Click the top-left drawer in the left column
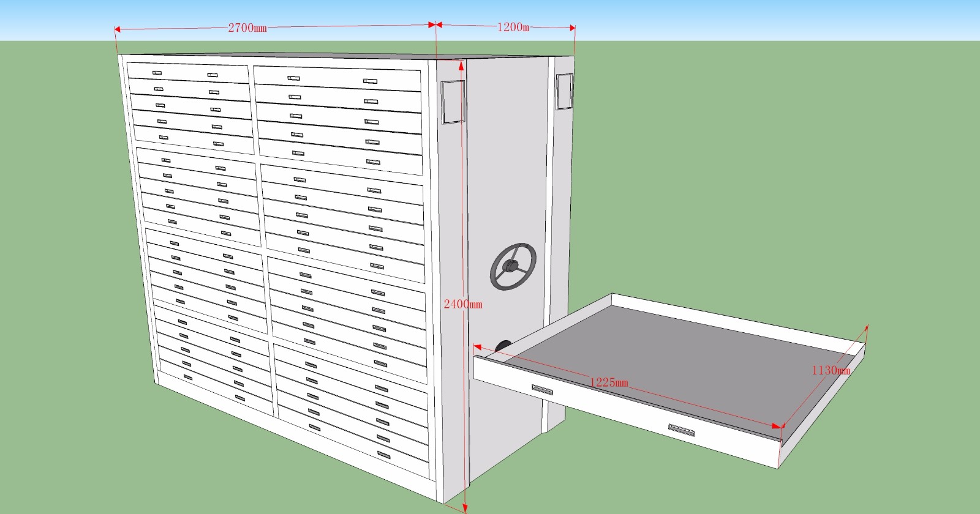 coord(187,73)
